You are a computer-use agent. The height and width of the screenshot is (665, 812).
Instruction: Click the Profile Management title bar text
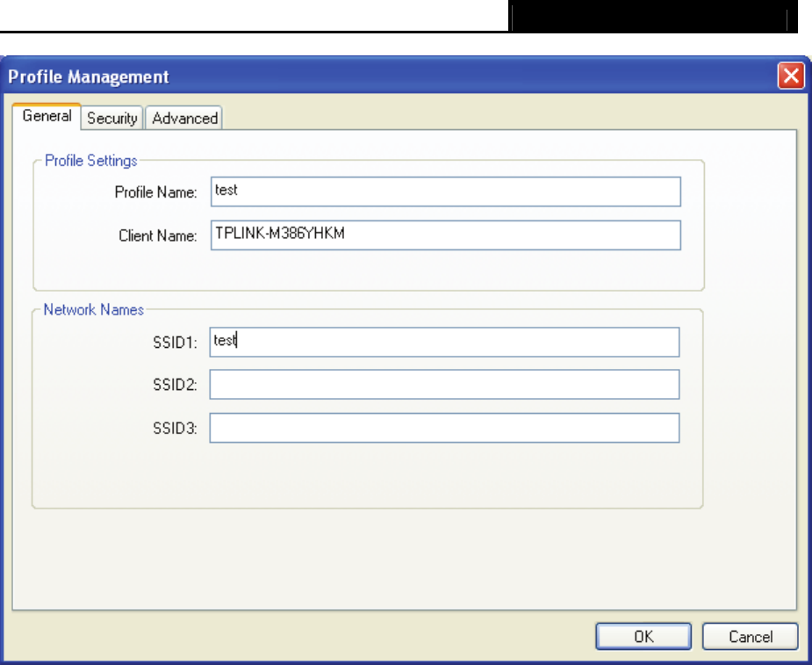(x=89, y=76)
